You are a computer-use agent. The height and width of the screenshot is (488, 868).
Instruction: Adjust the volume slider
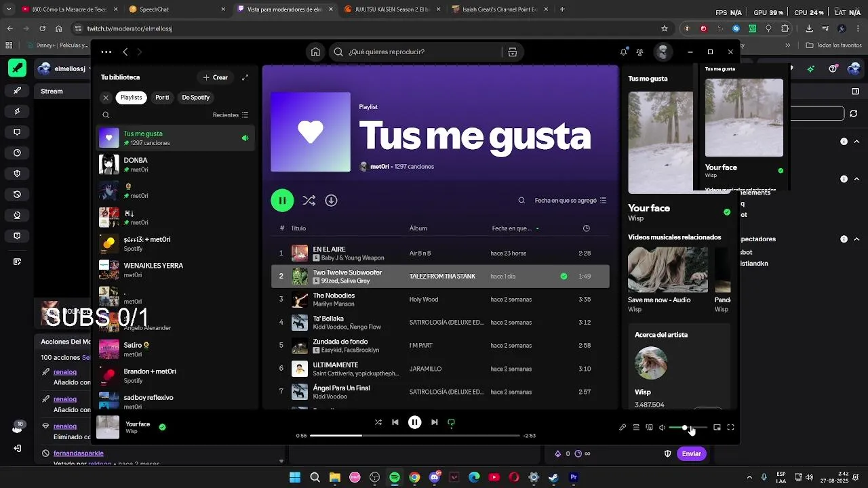688,428
